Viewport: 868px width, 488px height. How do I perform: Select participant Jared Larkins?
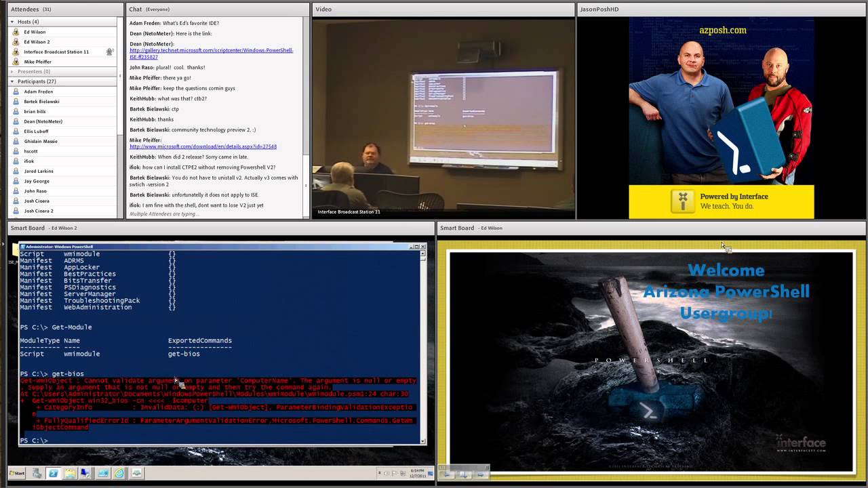[x=38, y=171]
